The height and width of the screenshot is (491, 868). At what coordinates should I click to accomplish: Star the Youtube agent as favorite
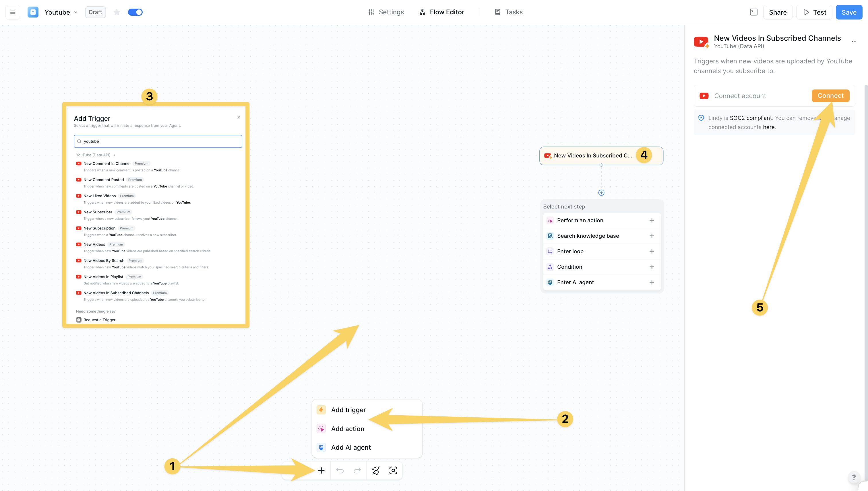pos(117,12)
